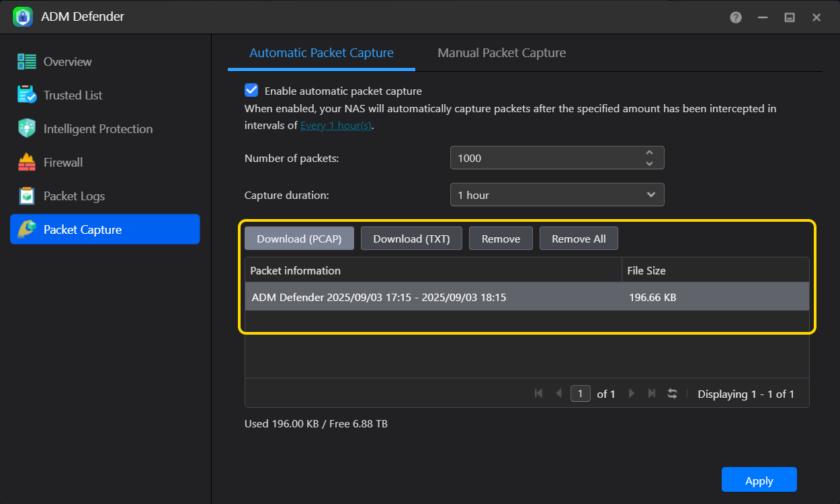Image resolution: width=840 pixels, height=504 pixels.
Task: Increase the number of packets value
Action: [649, 153]
